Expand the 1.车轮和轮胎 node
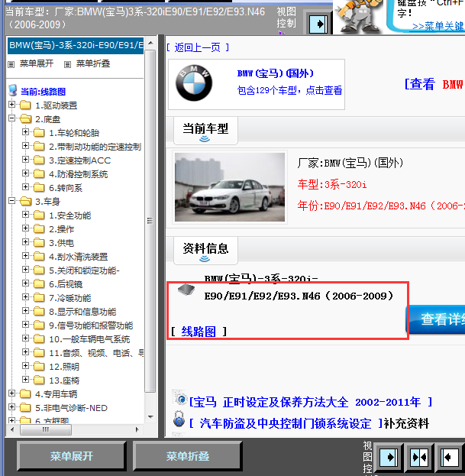 coord(25,132)
